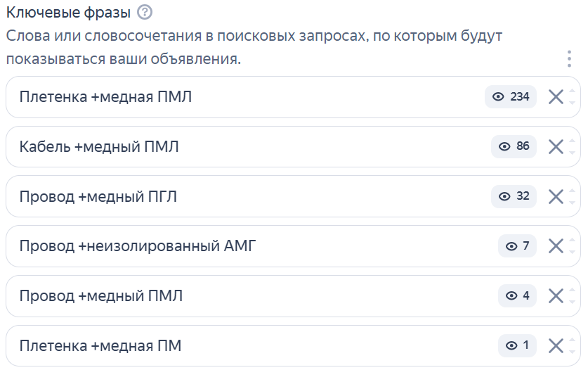Delete the Провод +медный ПГЛ phrase

click(556, 196)
